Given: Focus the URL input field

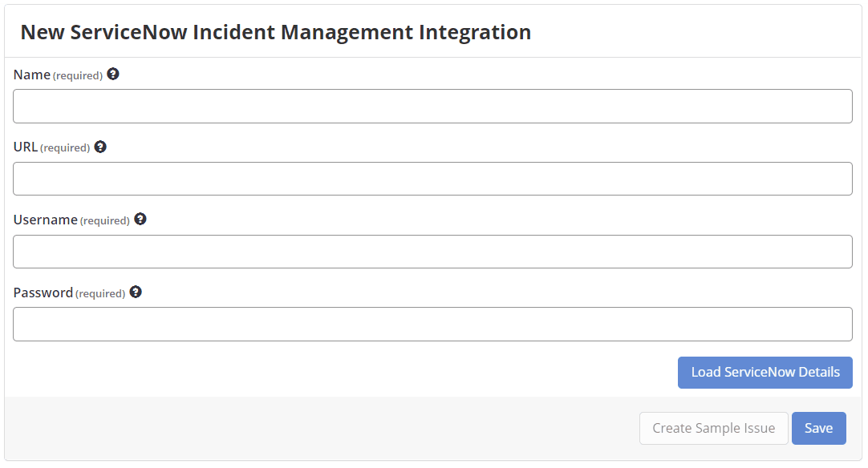Looking at the screenshot, I should coord(433,178).
